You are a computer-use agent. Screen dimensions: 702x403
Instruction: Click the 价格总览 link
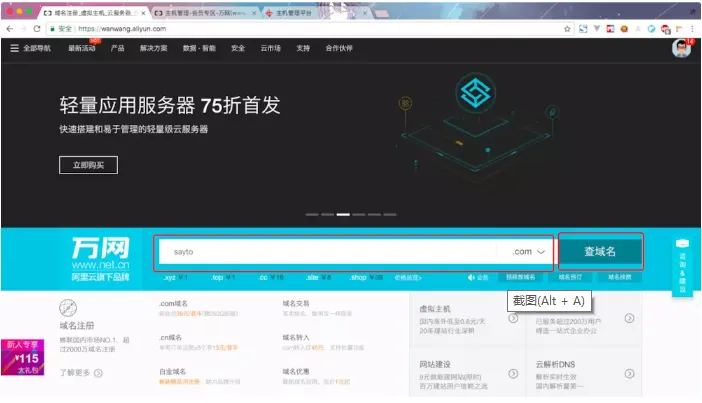[x=408, y=278]
